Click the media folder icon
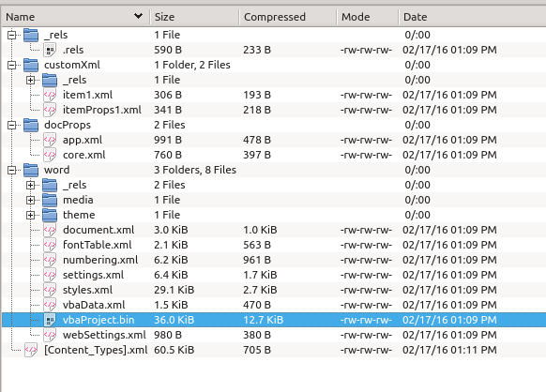The image size is (546, 392). coord(50,200)
